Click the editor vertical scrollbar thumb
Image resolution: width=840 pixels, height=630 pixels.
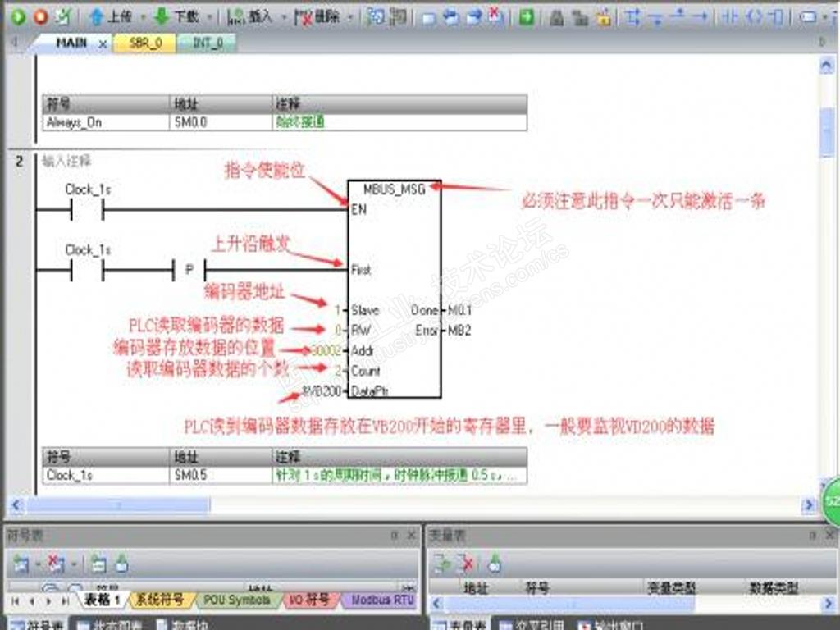[826, 132]
